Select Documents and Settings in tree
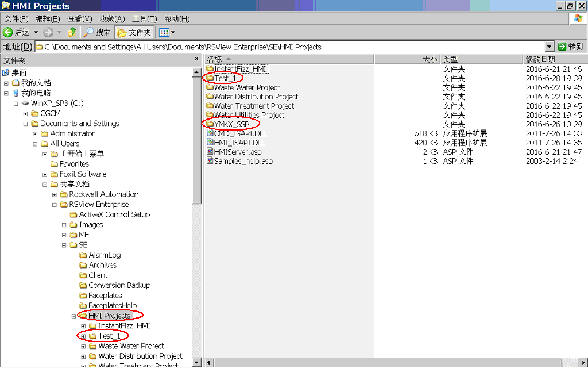This screenshot has width=588, height=368. click(x=75, y=124)
